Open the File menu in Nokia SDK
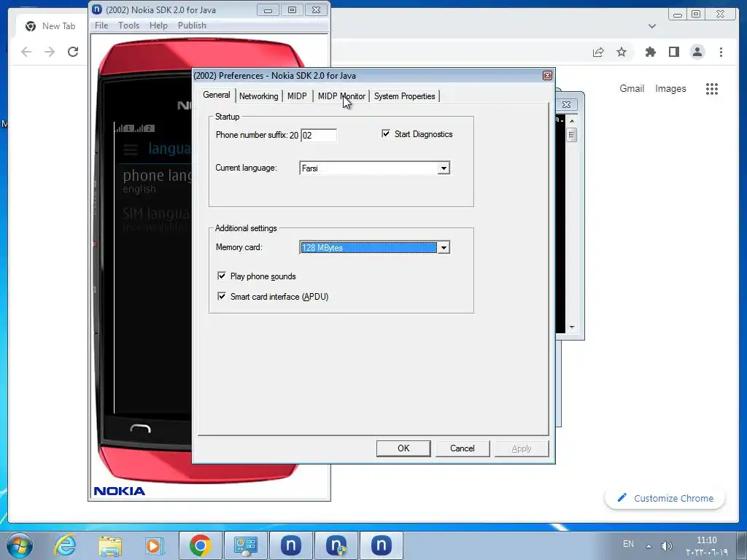747x560 pixels. [101, 26]
